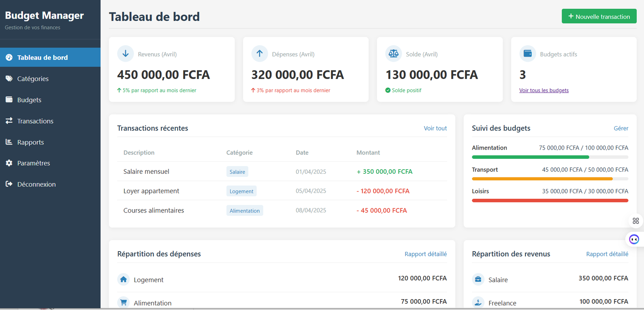The width and height of the screenshot is (644, 310).
Task: Click the - 120 000,00 FCFA amount
Action: 383,191
